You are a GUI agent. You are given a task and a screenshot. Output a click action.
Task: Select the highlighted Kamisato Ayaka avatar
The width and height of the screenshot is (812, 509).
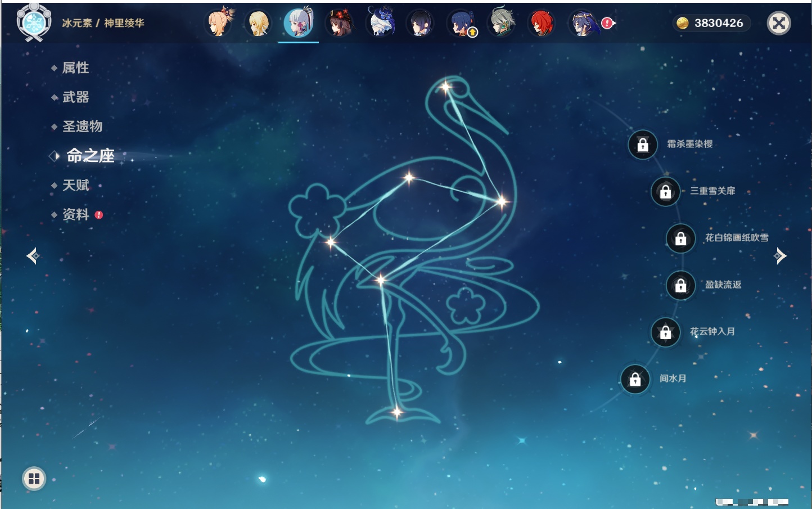coord(299,22)
